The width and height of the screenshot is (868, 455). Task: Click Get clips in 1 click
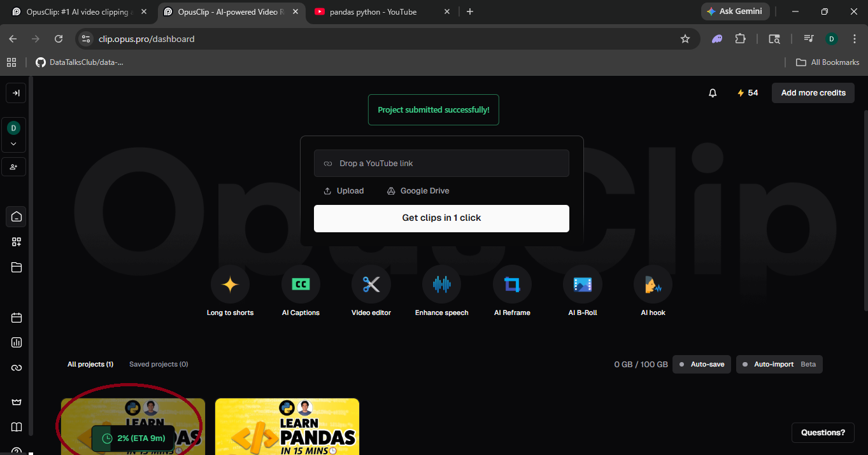coord(441,218)
